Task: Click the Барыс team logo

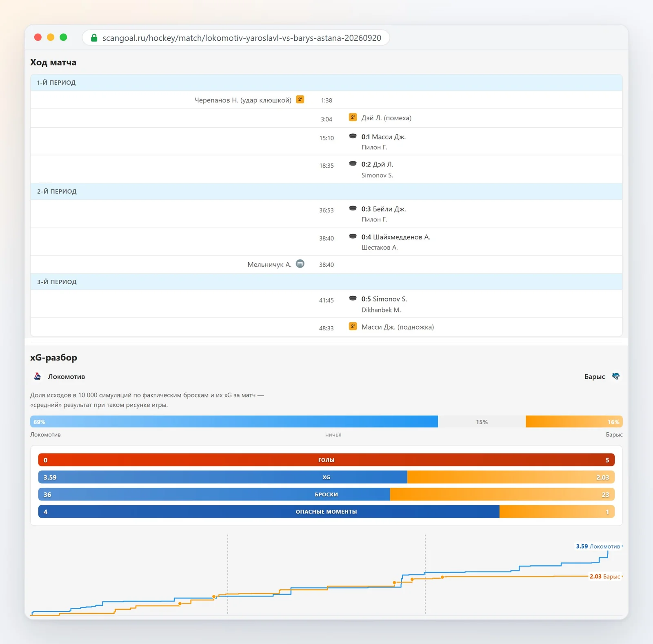Action: click(x=615, y=376)
